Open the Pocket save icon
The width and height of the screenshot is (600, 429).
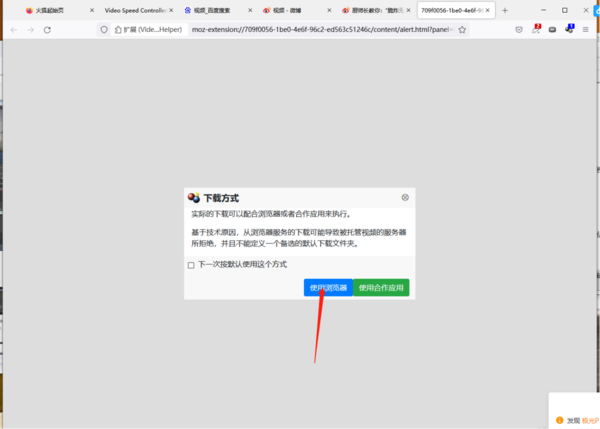[519, 29]
